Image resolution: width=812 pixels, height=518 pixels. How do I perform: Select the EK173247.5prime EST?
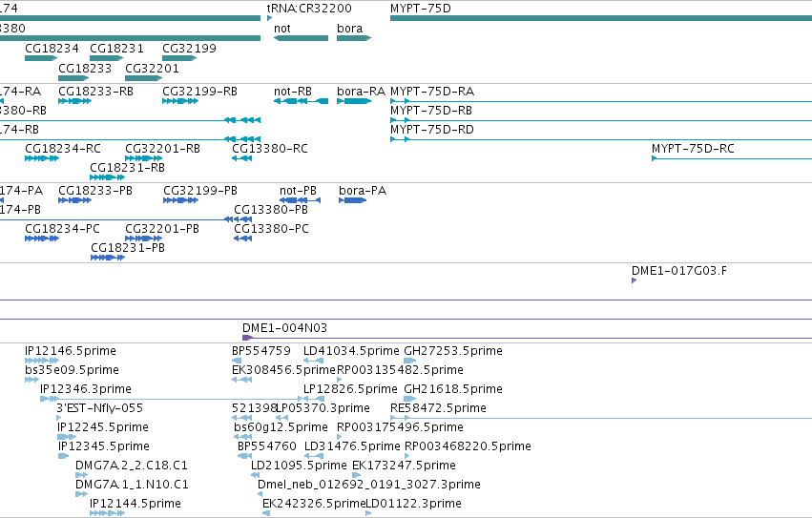tap(356, 475)
